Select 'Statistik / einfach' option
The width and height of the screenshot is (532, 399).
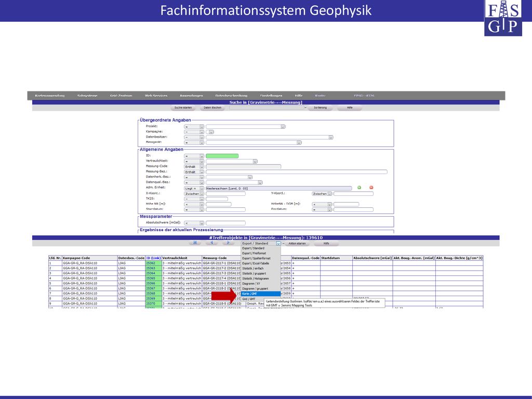(x=261, y=269)
